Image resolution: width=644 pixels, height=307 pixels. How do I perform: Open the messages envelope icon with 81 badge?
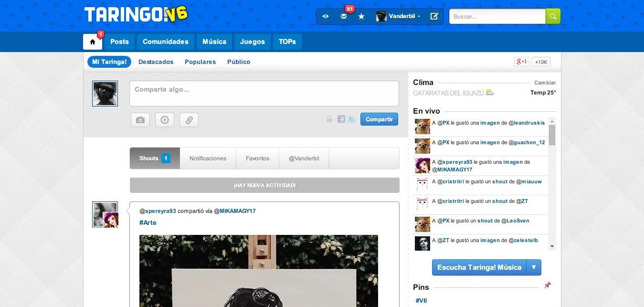point(344,16)
